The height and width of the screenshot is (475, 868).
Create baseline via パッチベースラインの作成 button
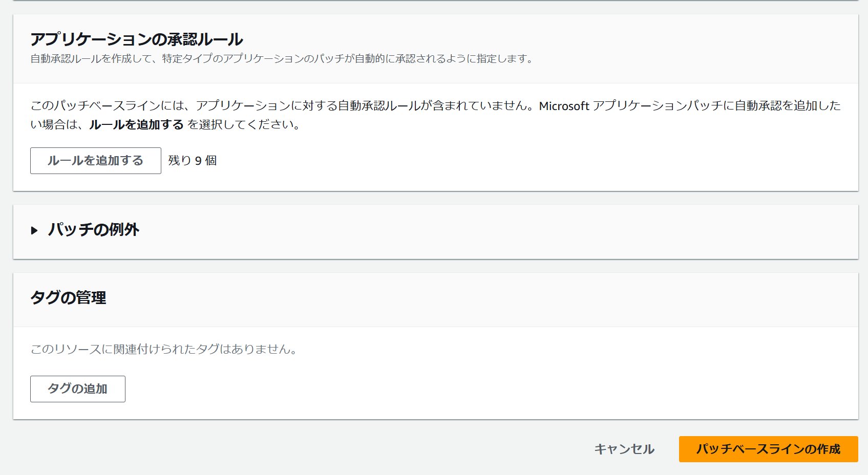[x=768, y=449]
